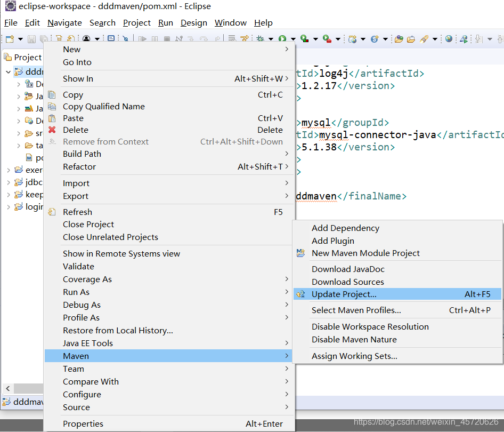Open Build Path submenu
The width and height of the screenshot is (504, 432).
tap(169, 154)
